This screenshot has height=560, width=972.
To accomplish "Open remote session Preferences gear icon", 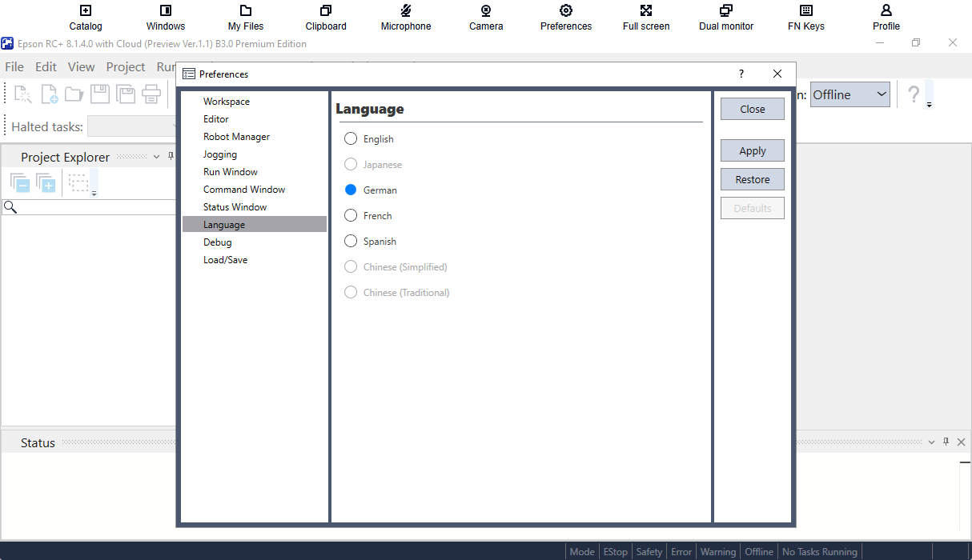I will 566,18.
